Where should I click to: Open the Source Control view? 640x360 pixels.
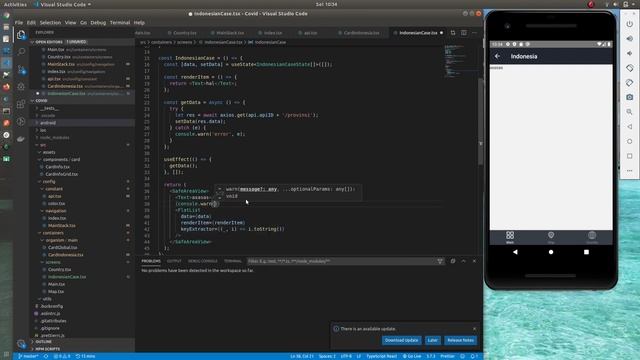[21, 70]
